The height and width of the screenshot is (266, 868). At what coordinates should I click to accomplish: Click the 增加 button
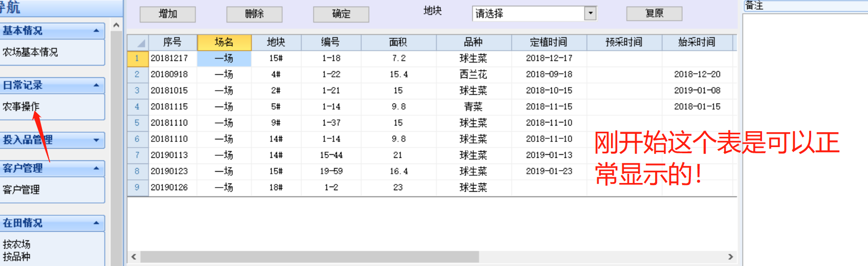[168, 14]
